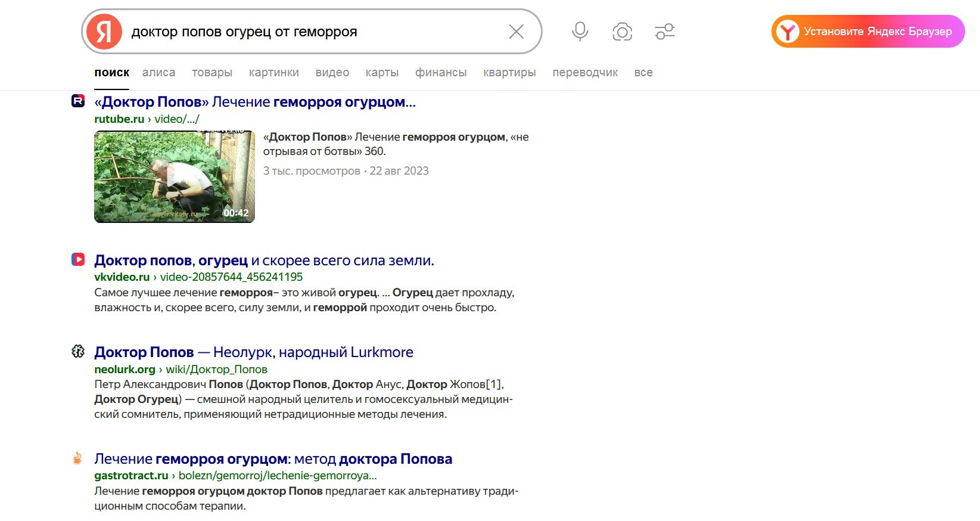The width and height of the screenshot is (980, 521).
Task: Open the Rutube result title link
Action: [255, 102]
